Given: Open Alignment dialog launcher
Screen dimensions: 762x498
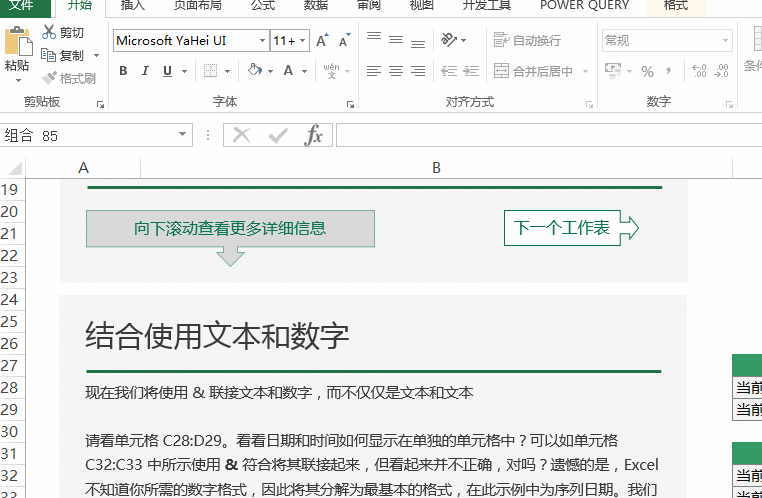Looking at the screenshot, I should tap(589, 104).
